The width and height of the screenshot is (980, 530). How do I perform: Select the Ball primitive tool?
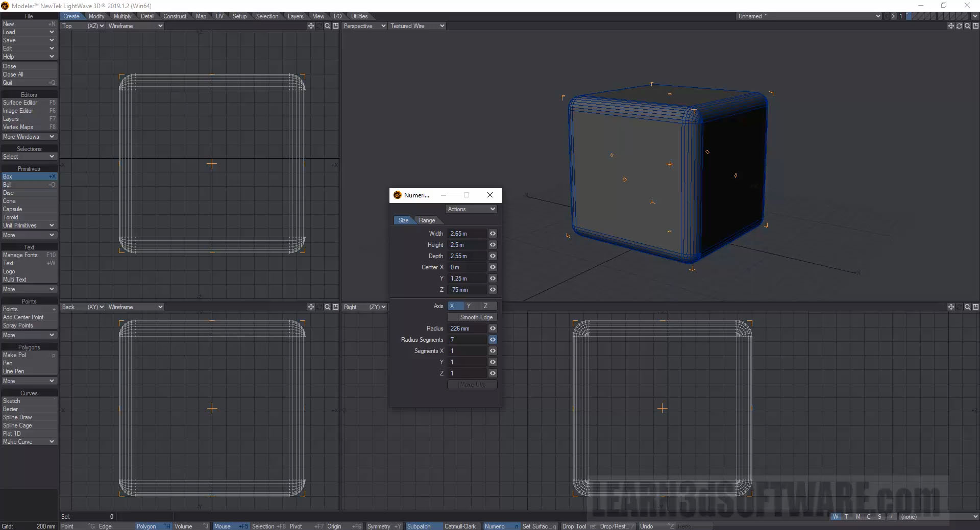(x=29, y=185)
